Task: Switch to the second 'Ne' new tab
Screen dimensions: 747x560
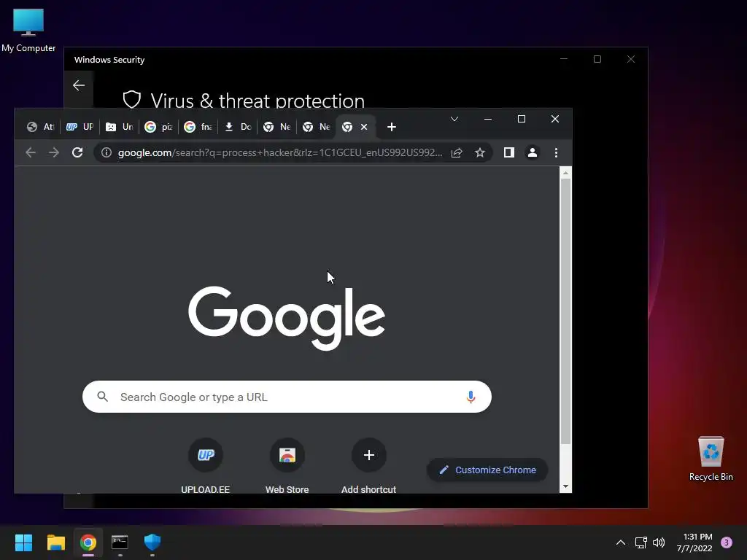Action: pyautogui.click(x=317, y=127)
